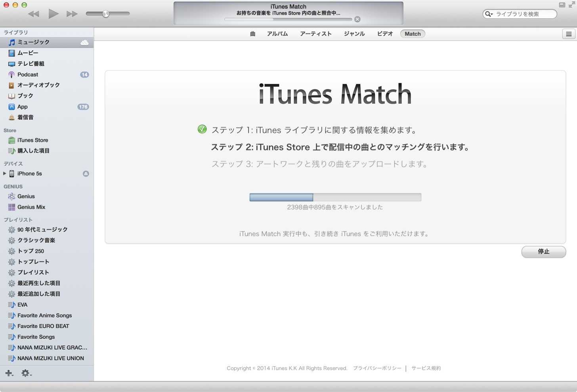Open テレビ番組 library
Image resolution: width=577 pixels, height=392 pixels.
click(x=47, y=64)
